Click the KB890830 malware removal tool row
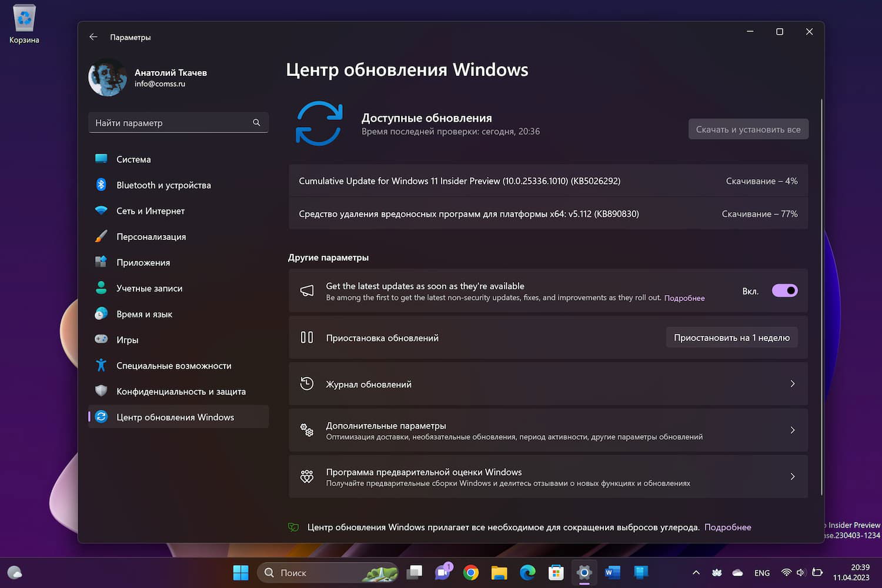Viewport: 882px width, 588px height. tap(548, 214)
